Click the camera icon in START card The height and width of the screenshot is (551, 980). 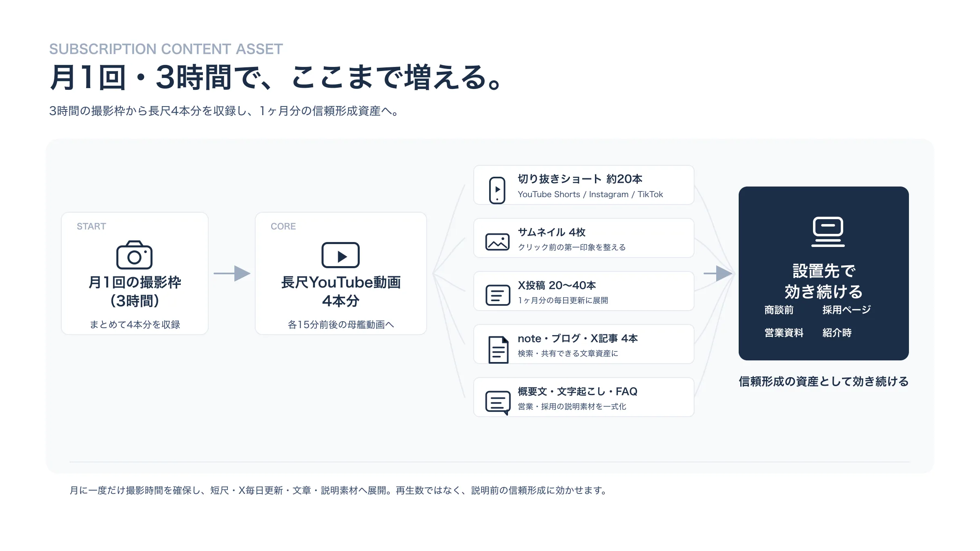(134, 255)
